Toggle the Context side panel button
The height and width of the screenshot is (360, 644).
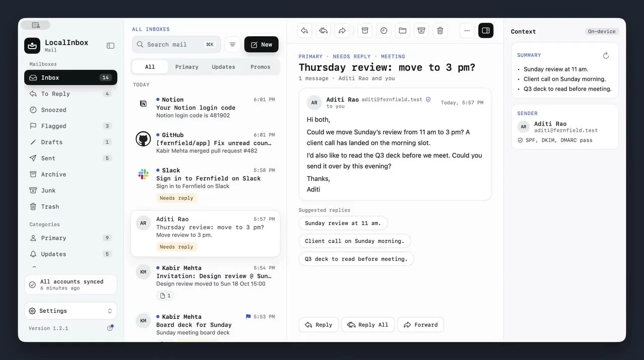pos(486,31)
